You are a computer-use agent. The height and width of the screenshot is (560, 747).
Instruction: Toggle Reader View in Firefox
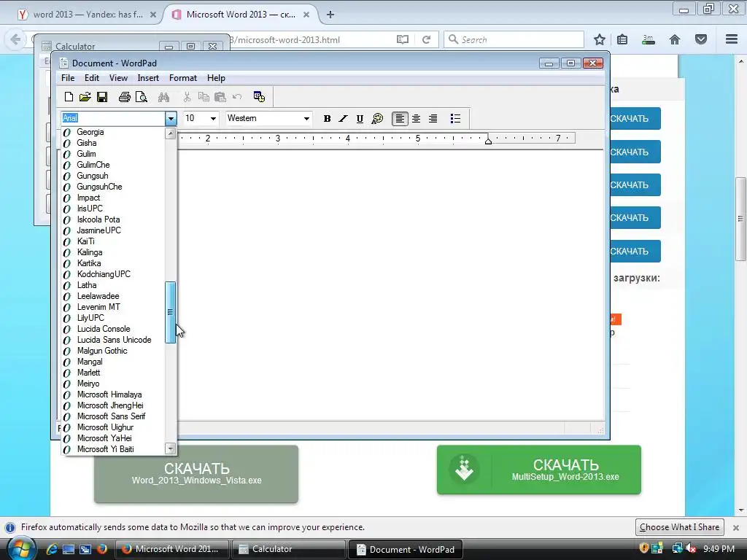403,39
